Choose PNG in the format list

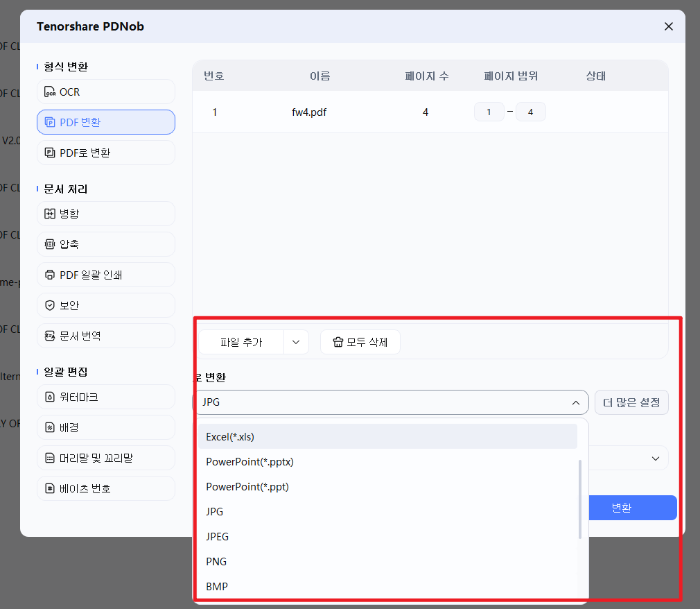tap(387, 561)
